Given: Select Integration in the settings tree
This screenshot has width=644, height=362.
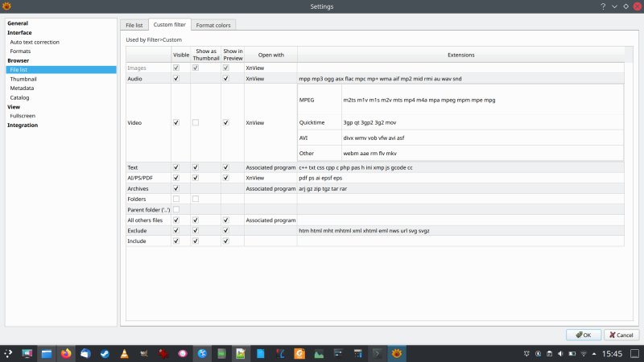Looking at the screenshot, I should [x=23, y=125].
